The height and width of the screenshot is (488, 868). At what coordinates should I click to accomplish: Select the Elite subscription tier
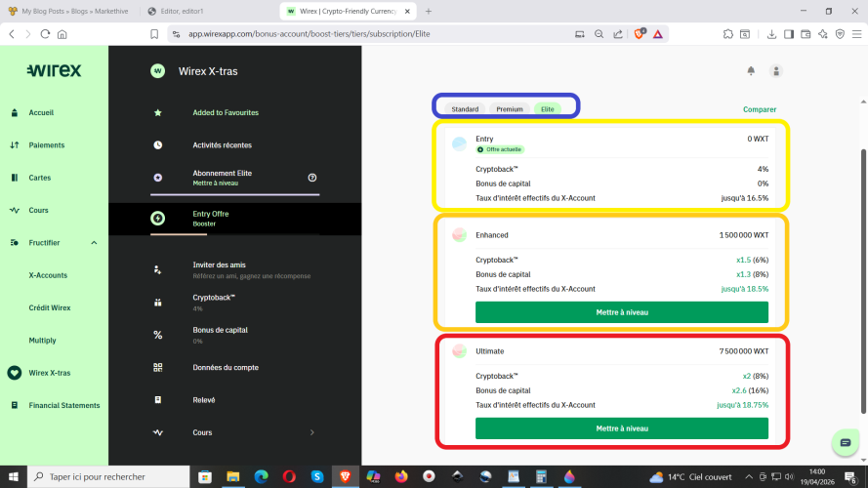click(x=548, y=109)
